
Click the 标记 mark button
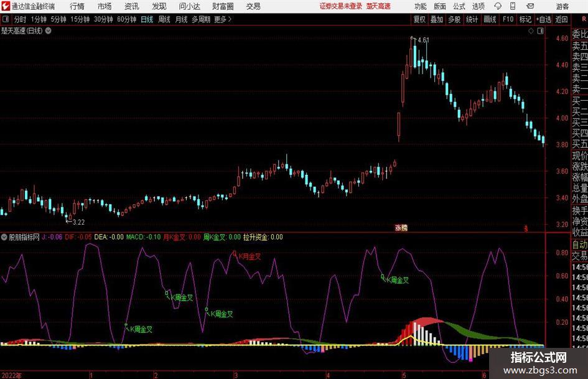pos(525,19)
